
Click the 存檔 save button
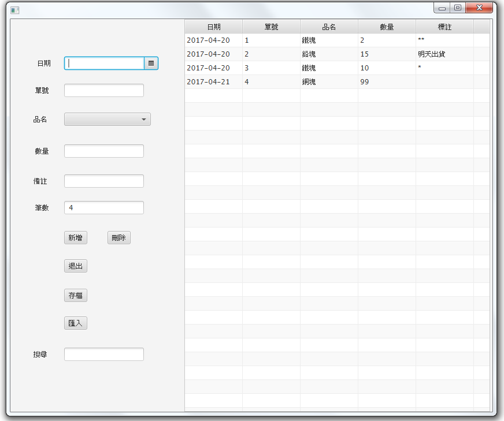[x=75, y=295]
